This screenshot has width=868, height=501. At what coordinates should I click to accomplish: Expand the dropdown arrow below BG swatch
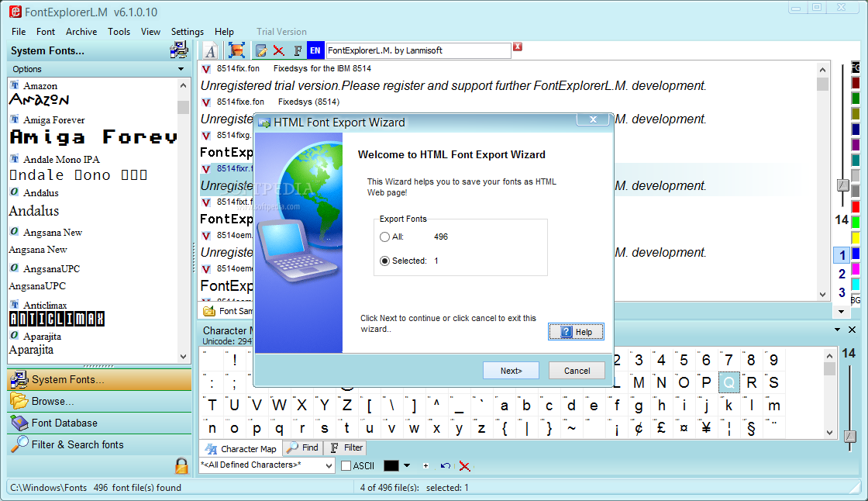click(842, 312)
